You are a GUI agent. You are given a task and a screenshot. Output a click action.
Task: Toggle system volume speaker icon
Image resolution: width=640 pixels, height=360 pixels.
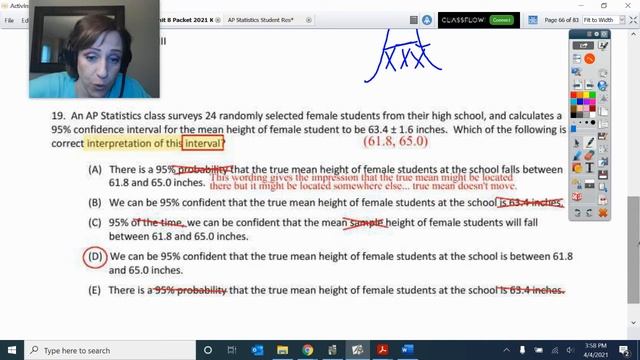[570, 350]
